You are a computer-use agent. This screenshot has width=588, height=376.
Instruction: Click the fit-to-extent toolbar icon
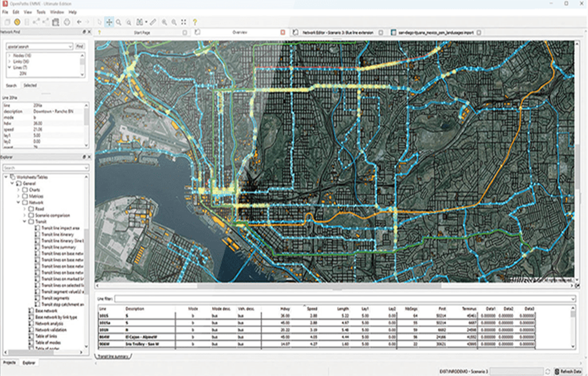(184, 22)
